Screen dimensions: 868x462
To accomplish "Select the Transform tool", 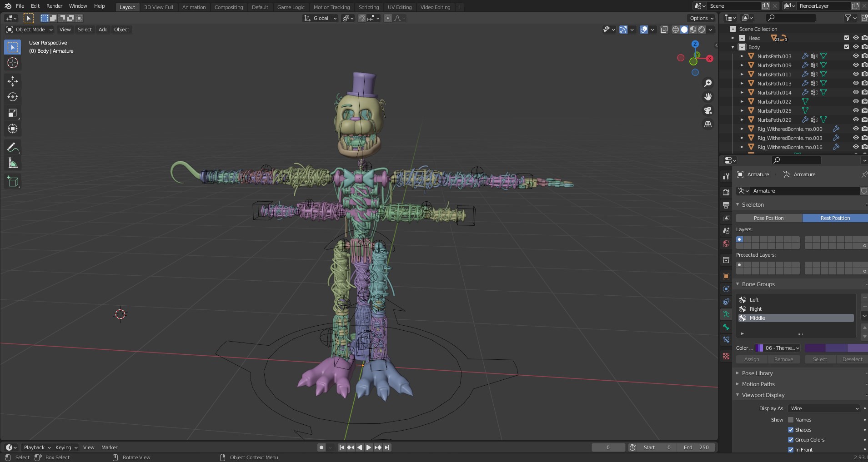I will click(x=13, y=129).
